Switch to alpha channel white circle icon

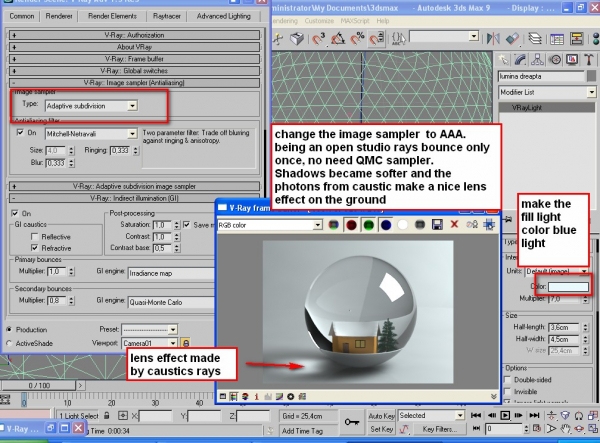tap(403, 225)
